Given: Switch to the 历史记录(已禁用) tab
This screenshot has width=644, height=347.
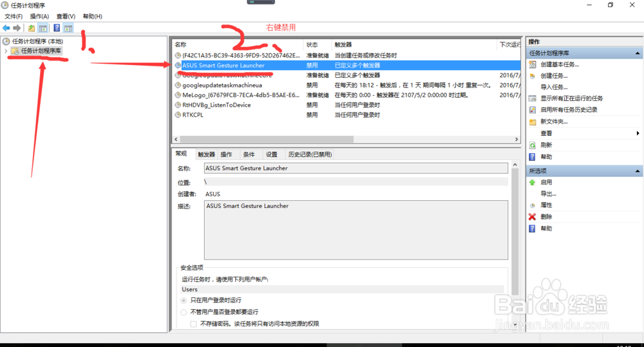Looking at the screenshot, I should click(310, 155).
